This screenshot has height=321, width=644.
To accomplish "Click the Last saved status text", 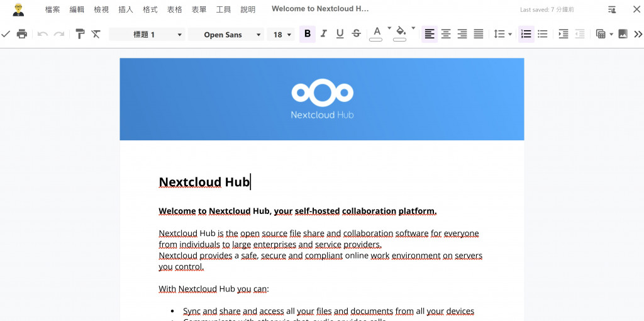I will point(547,9).
